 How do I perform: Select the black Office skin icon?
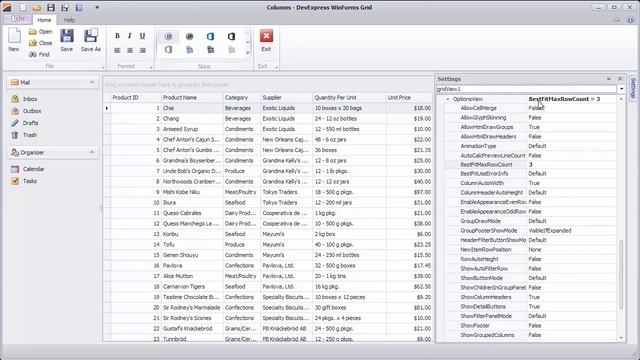click(x=231, y=36)
